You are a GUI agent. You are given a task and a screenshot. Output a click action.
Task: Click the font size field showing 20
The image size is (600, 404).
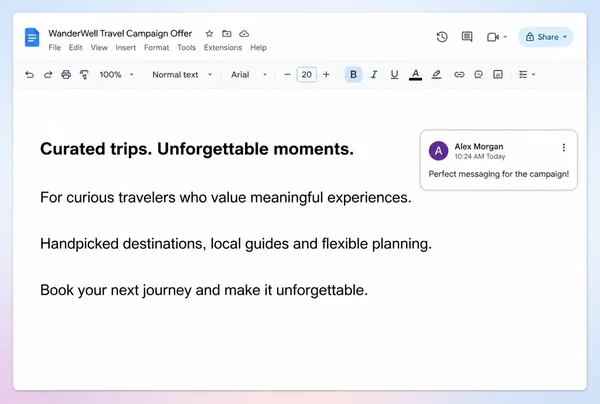point(307,75)
